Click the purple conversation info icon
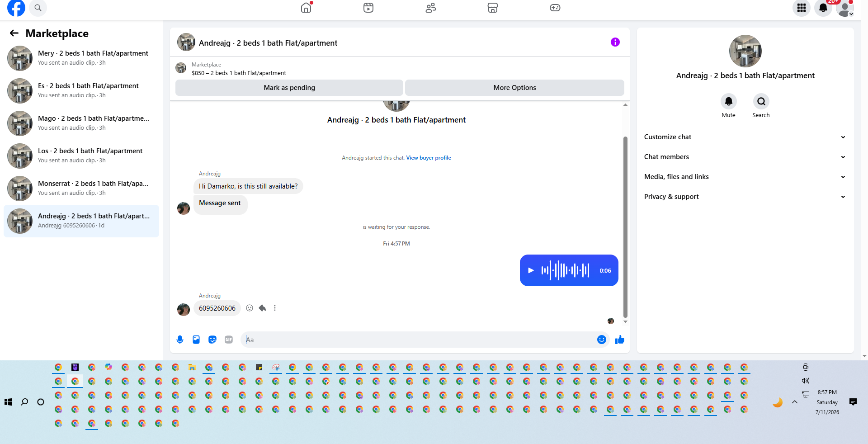Viewport: 868px width, 444px height. click(x=615, y=42)
